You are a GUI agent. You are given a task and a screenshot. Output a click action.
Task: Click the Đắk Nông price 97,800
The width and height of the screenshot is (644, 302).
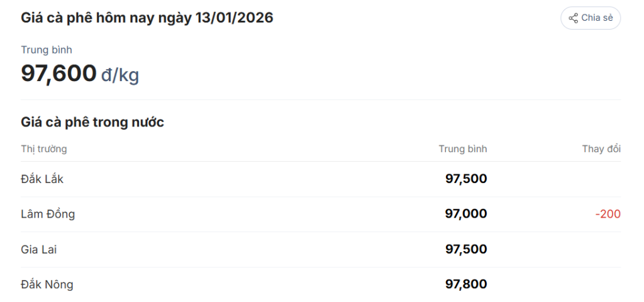[465, 285]
